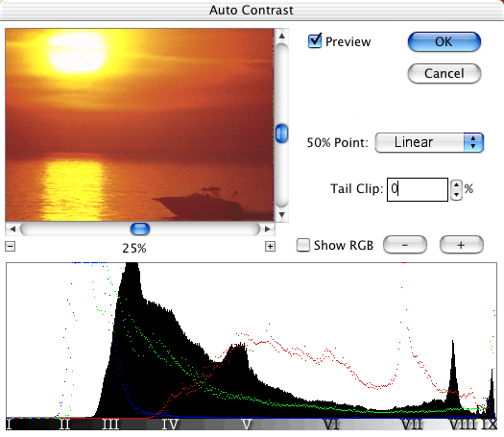This screenshot has height=437, width=504.
Task: Click the sunset preview image
Action: click(139, 125)
